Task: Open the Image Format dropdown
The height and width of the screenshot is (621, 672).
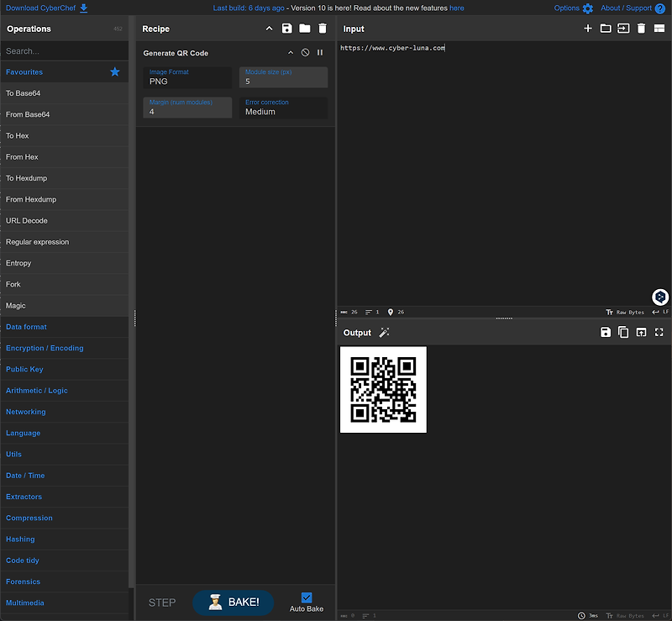Action: [x=187, y=77]
